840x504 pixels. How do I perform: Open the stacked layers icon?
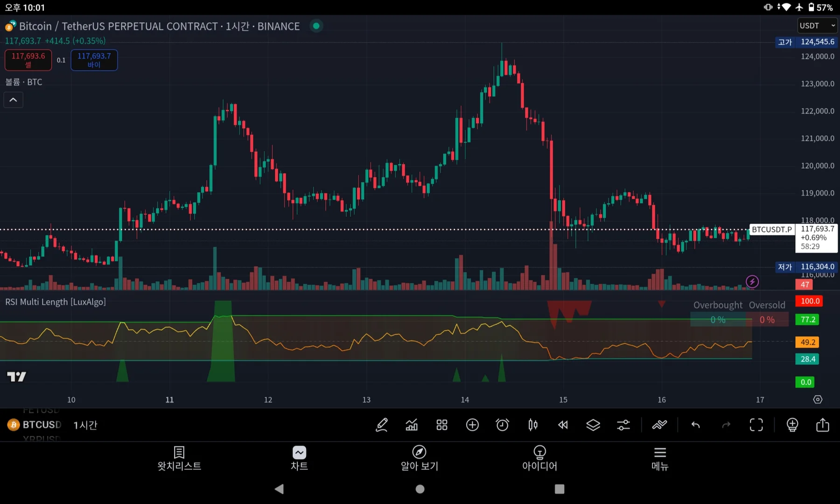[x=593, y=425]
